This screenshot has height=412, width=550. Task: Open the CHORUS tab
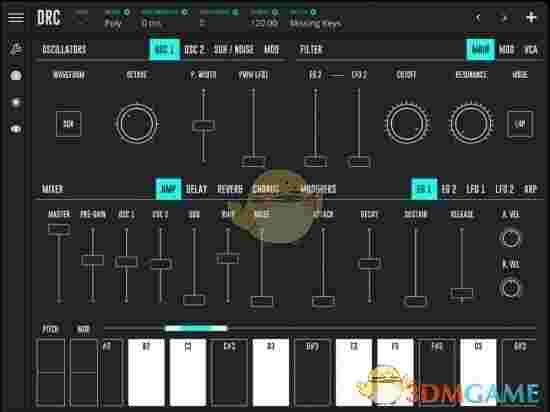266,189
